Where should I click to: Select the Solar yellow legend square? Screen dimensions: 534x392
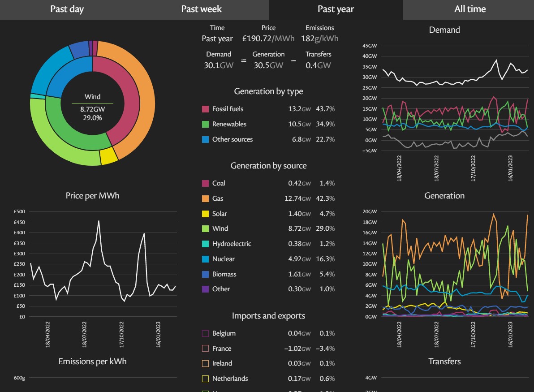pos(206,214)
